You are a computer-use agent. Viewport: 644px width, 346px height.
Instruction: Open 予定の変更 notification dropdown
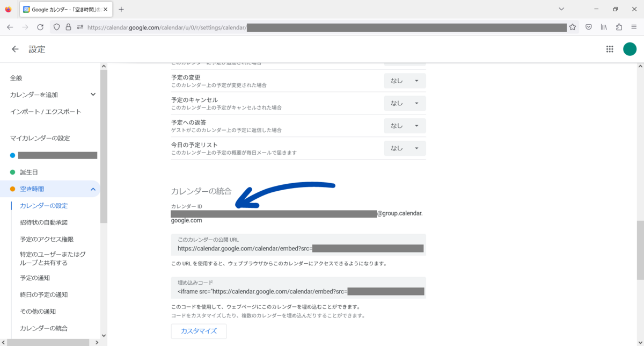[405, 81]
